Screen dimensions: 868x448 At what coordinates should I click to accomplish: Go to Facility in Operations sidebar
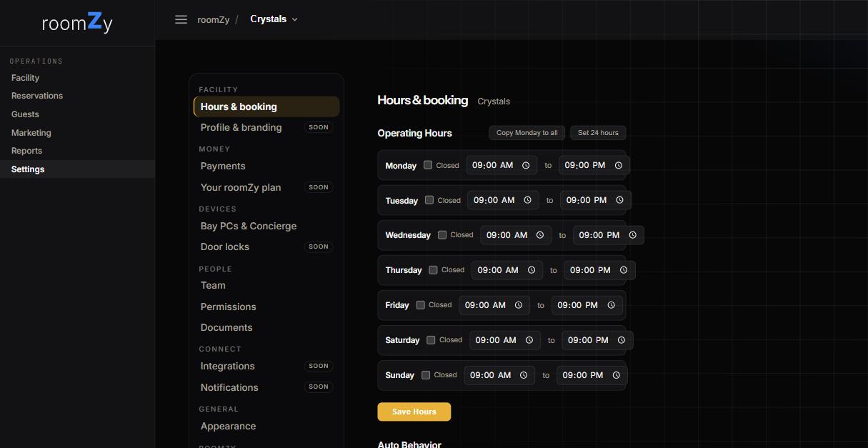tap(26, 78)
